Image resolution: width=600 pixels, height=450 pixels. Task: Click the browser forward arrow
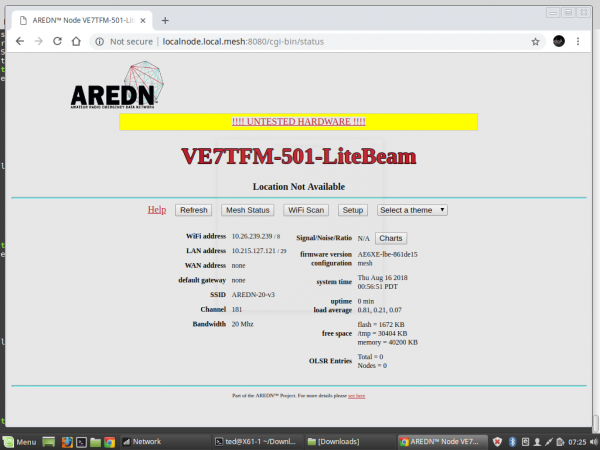[x=39, y=41]
